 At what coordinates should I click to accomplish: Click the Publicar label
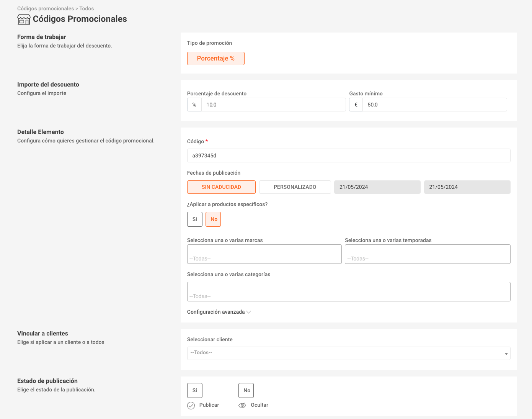pos(209,405)
